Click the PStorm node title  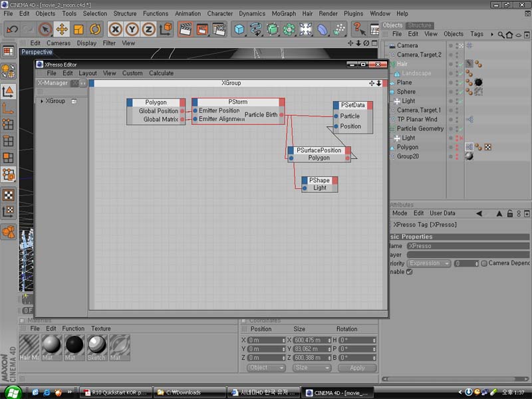click(238, 102)
